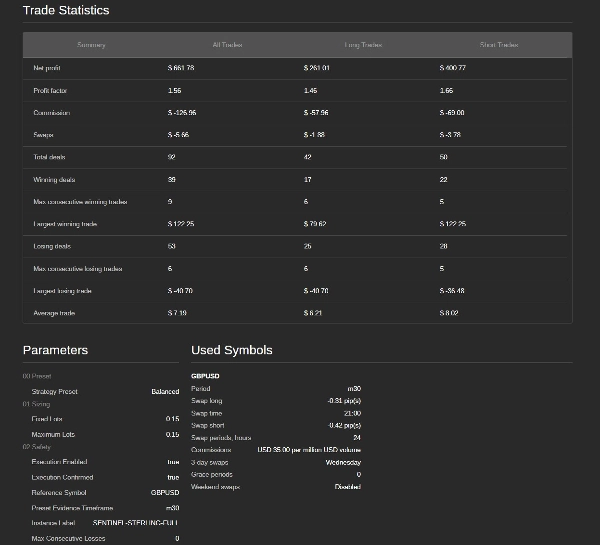600x545 pixels.
Task: Click the Losing deals row label
Action: (52, 246)
